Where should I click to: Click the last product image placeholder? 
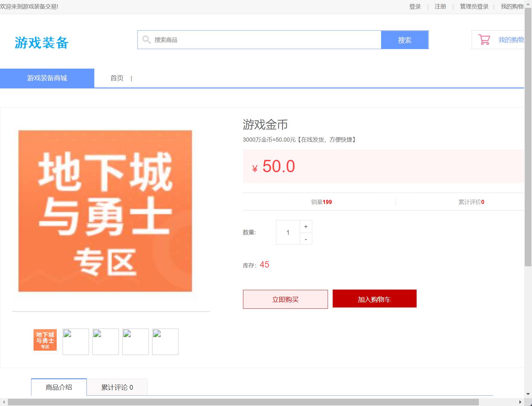tap(165, 342)
